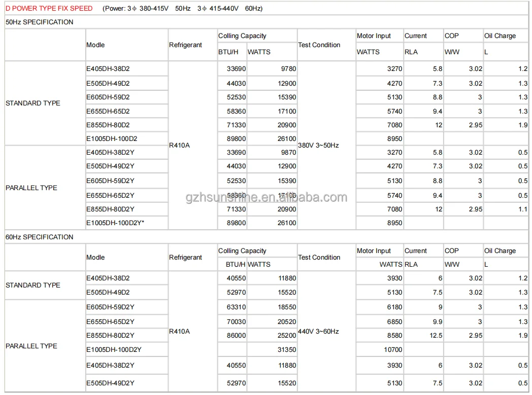Click the 9870 watts cooling capacity value
Screen dimensions: 532x395
pos(287,153)
